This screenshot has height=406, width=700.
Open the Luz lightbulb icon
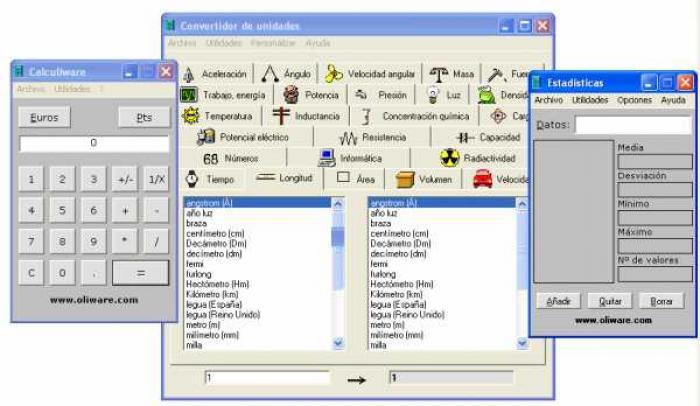433,95
